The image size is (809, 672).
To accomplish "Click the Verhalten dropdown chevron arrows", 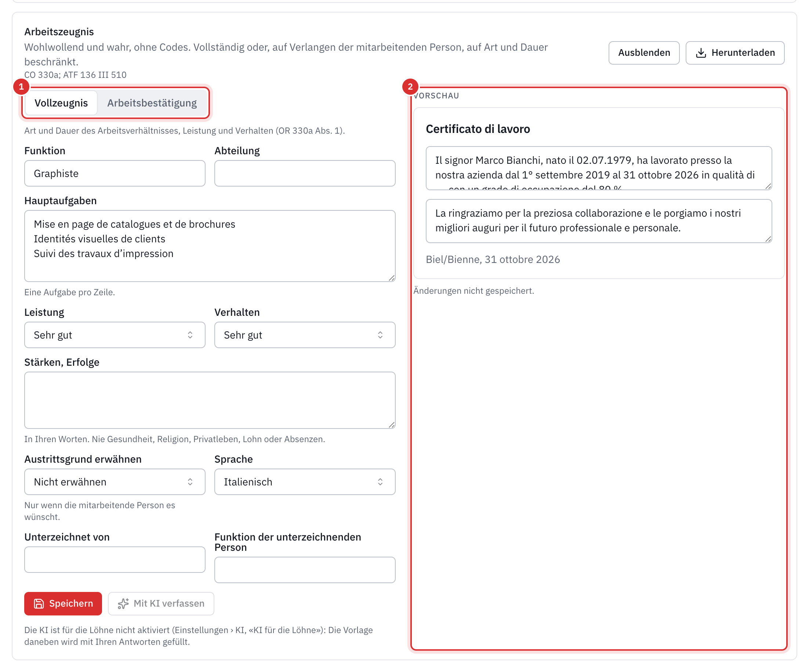I will pyautogui.click(x=380, y=335).
